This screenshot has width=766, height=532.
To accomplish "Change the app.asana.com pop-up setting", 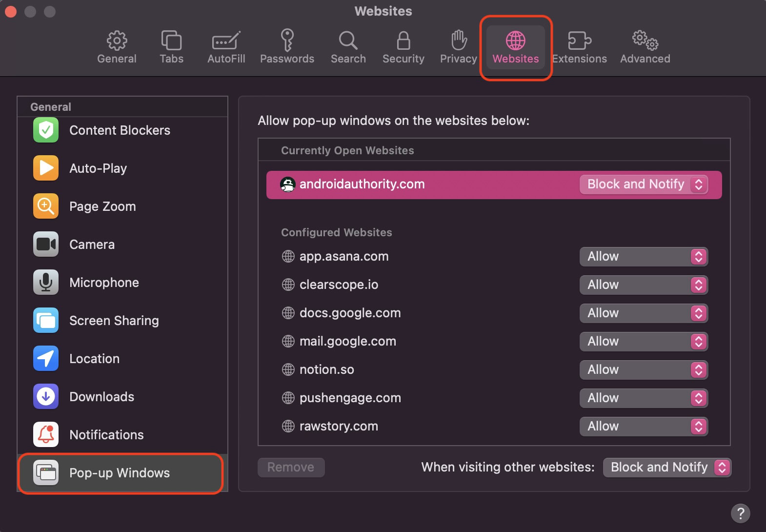I will (643, 257).
